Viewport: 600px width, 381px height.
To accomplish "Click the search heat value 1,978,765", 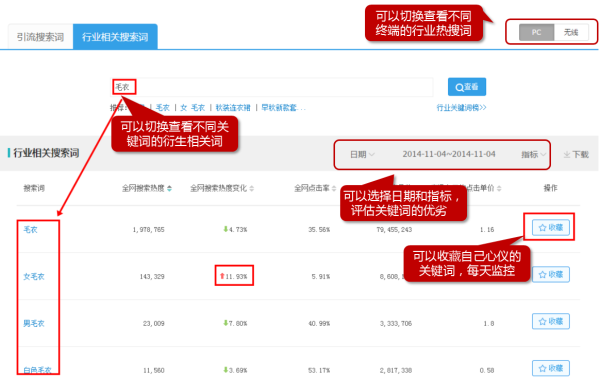I will coord(148,230).
